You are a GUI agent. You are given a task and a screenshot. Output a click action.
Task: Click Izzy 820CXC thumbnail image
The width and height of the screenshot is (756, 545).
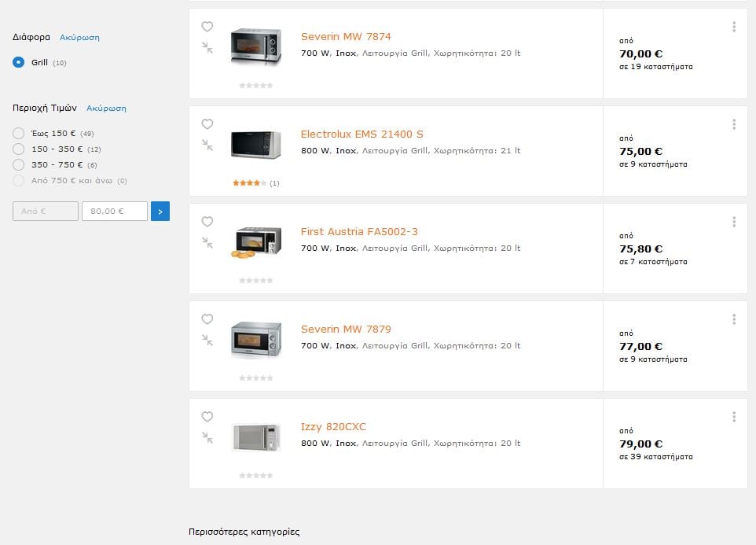point(256,437)
